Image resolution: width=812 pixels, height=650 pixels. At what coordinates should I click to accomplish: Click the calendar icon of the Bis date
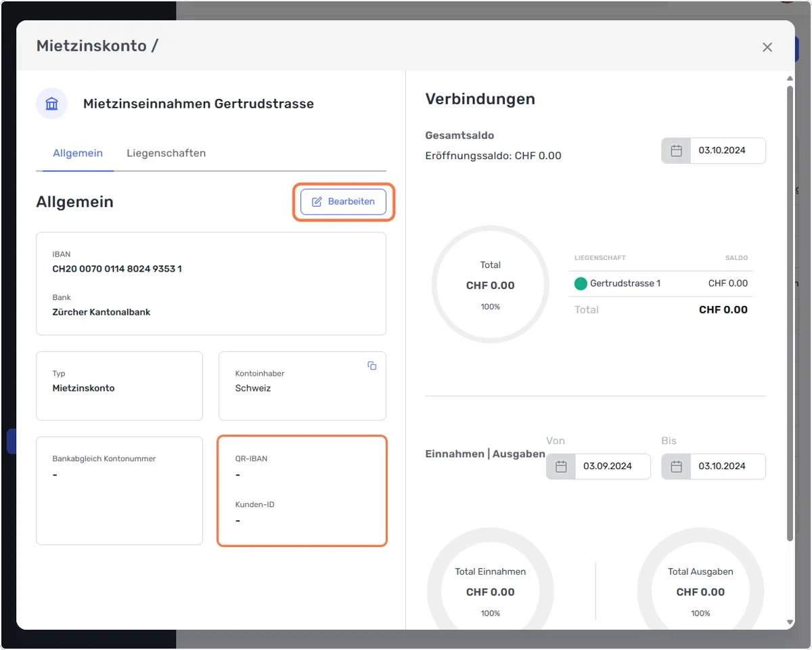(676, 467)
